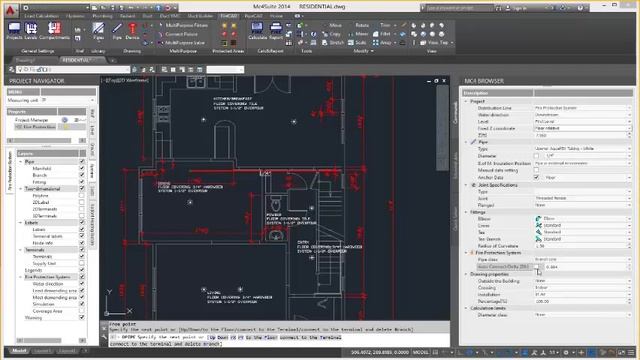Click the MultiPurpose Valve tool
The image size is (640, 360).
(181, 42)
